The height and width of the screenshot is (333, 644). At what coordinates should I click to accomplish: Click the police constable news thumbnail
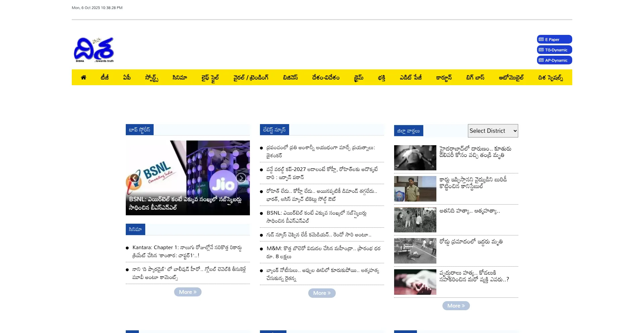[x=415, y=189]
